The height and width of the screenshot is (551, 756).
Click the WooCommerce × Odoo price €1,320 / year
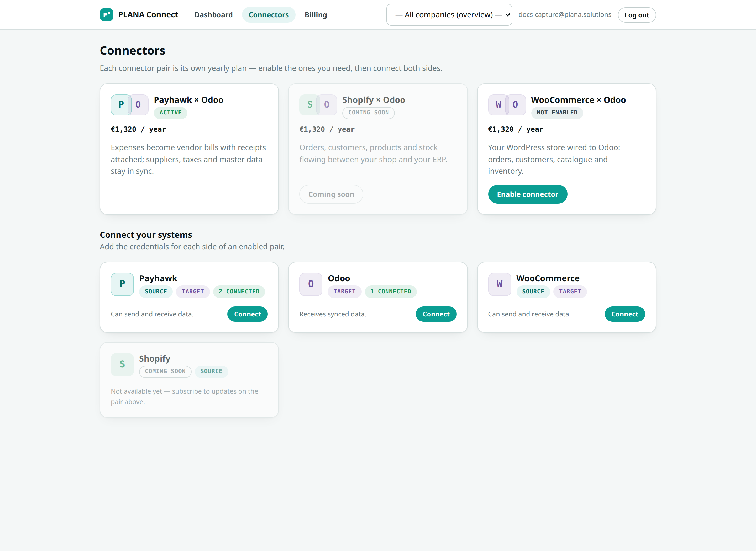click(x=516, y=129)
